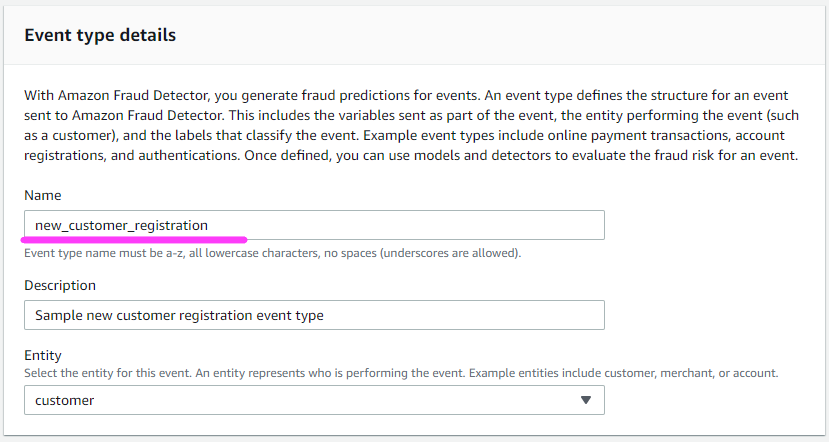Click the pink underline beneath the Name value

(135, 240)
